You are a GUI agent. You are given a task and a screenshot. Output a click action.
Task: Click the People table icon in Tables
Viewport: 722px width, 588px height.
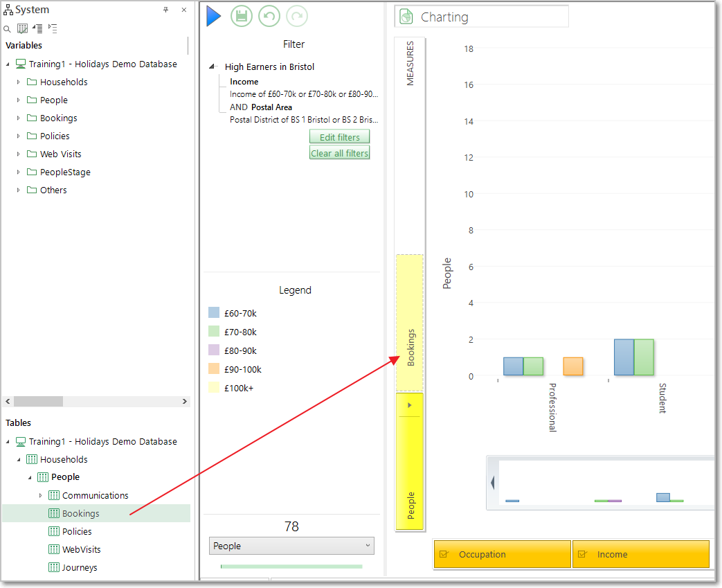click(43, 477)
